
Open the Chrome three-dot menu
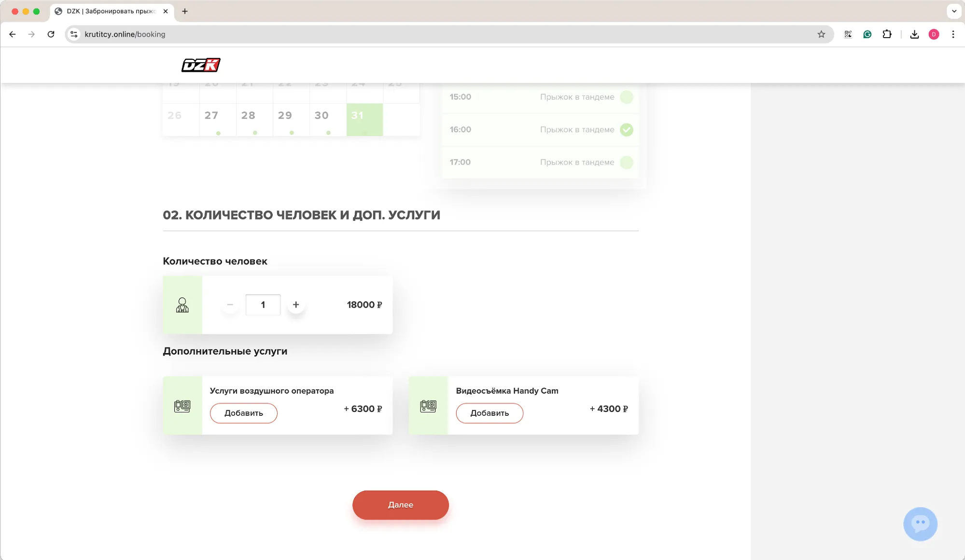[953, 34]
